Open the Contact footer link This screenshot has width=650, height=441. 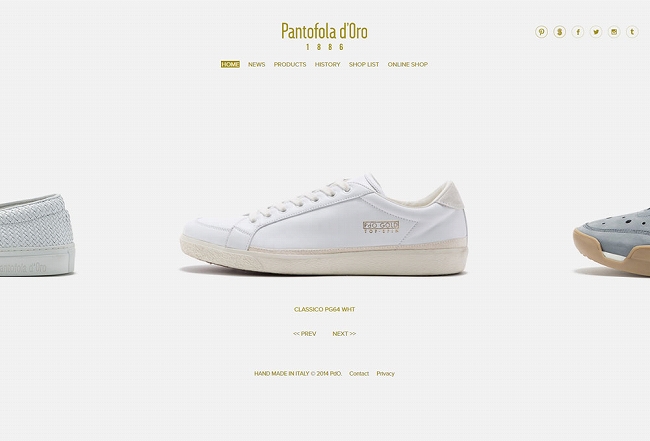click(359, 374)
